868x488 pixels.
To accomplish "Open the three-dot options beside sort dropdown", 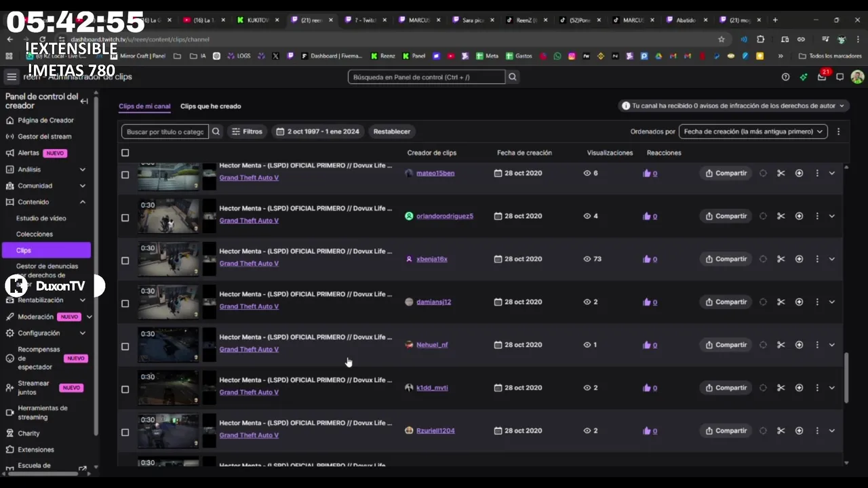I will click(838, 131).
